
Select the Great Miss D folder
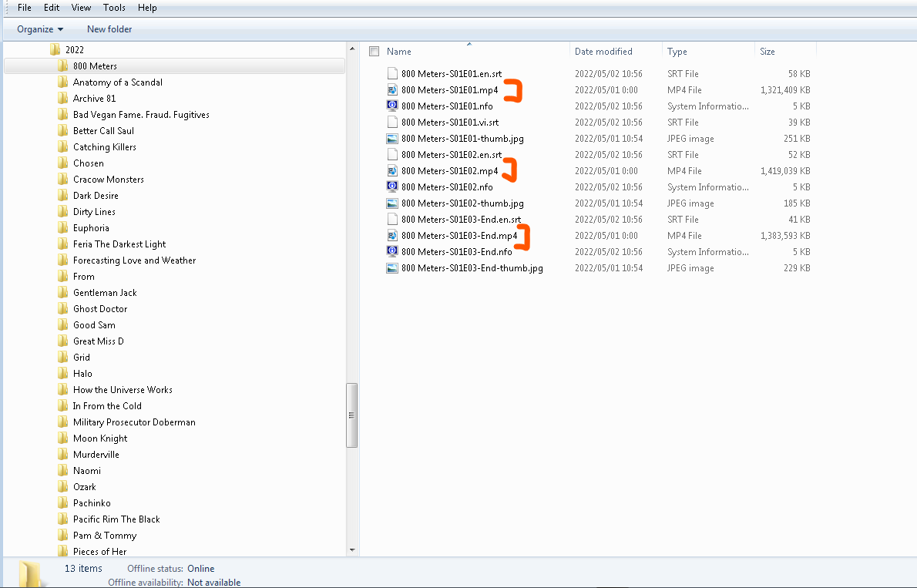(x=99, y=341)
